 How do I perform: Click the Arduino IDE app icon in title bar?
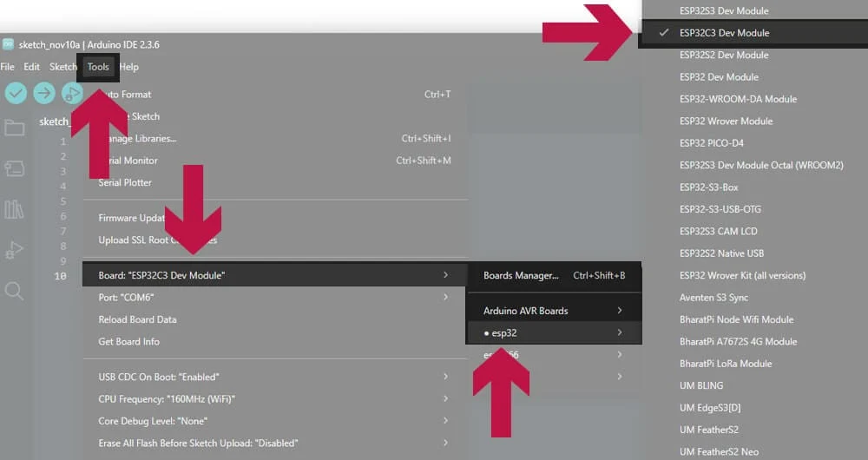click(x=8, y=44)
